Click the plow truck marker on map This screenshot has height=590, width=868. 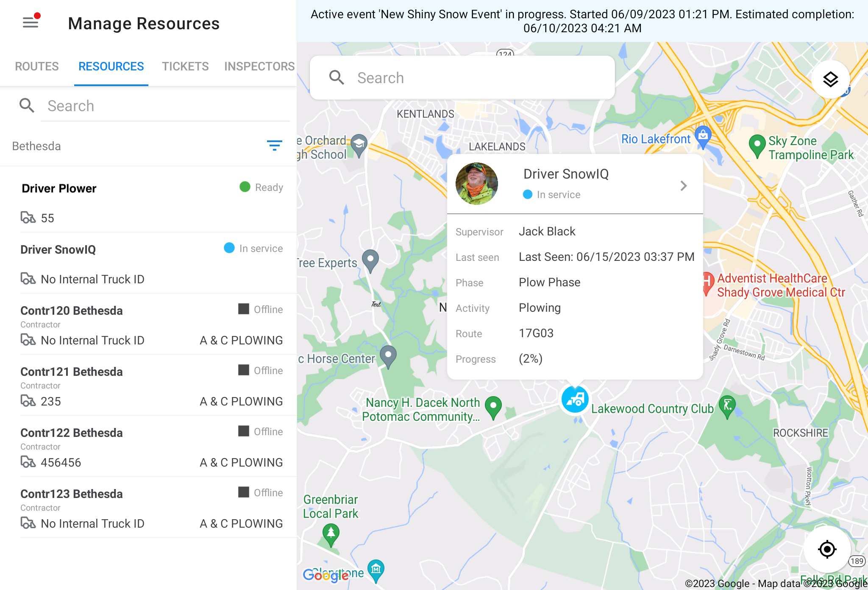click(x=575, y=399)
